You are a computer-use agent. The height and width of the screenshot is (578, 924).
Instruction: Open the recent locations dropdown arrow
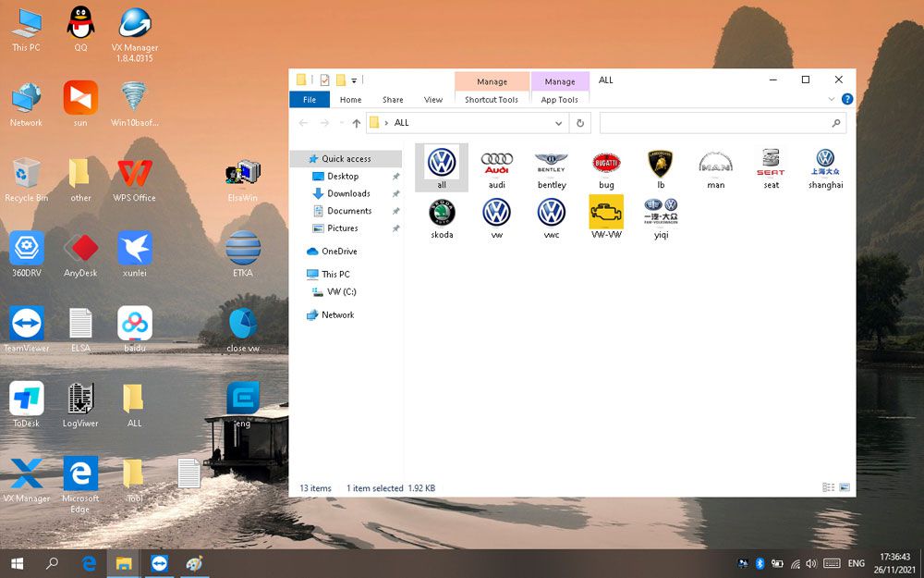pos(341,123)
